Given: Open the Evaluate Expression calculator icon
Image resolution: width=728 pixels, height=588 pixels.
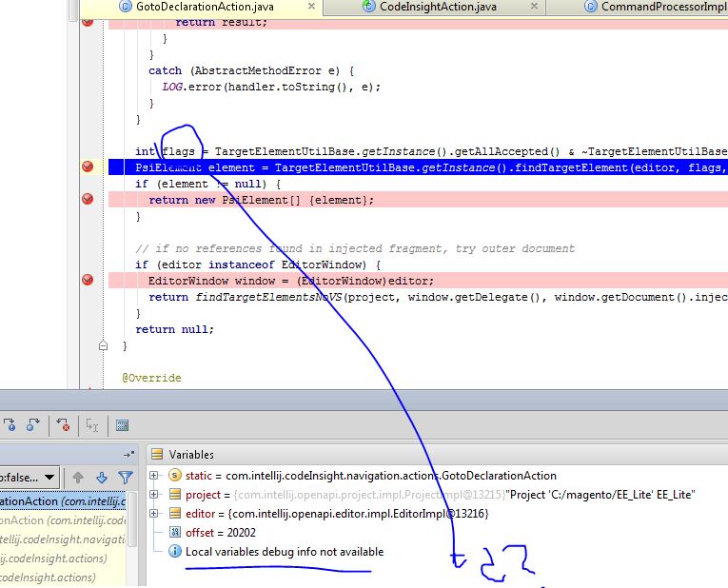Looking at the screenshot, I should coord(122,425).
